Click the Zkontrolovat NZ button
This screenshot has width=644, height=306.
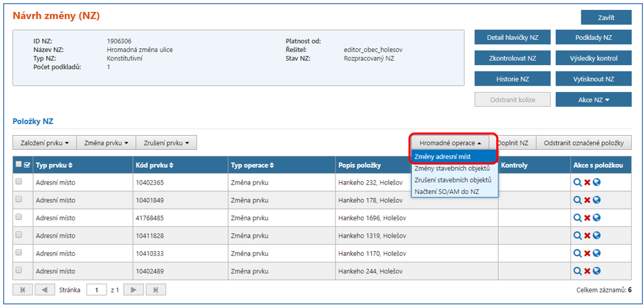click(x=512, y=58)
